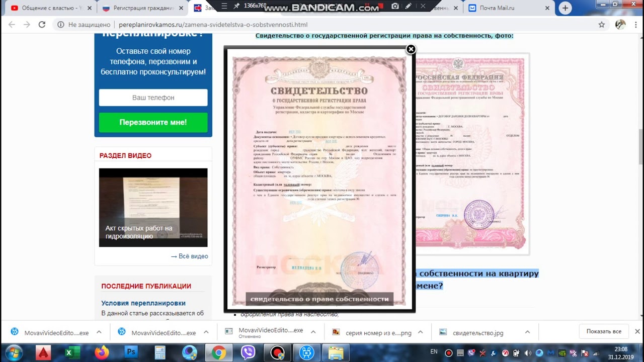Screen dimensions: 644x362
Task: Open options for first MovaviVideoEdito....exe download
Action: coord(99,332)
